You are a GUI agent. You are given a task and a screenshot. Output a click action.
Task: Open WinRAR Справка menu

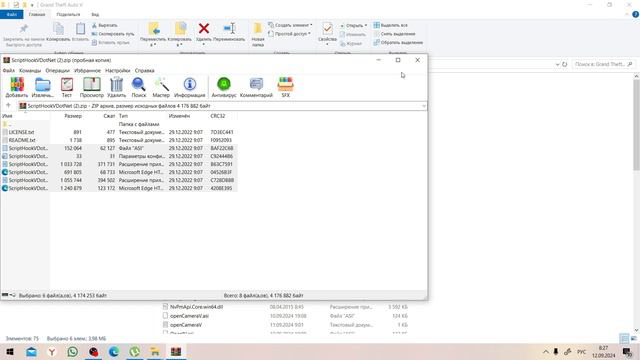tap(144, 71)
